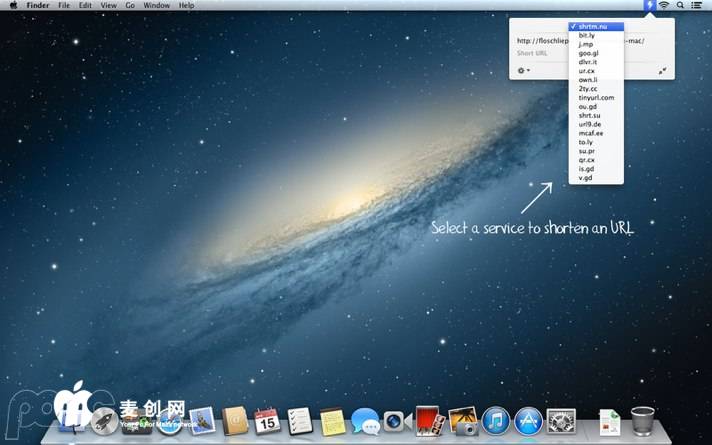Select v.gd at list bottom
This screenshot has height=445, width=712.
(596, 178)
